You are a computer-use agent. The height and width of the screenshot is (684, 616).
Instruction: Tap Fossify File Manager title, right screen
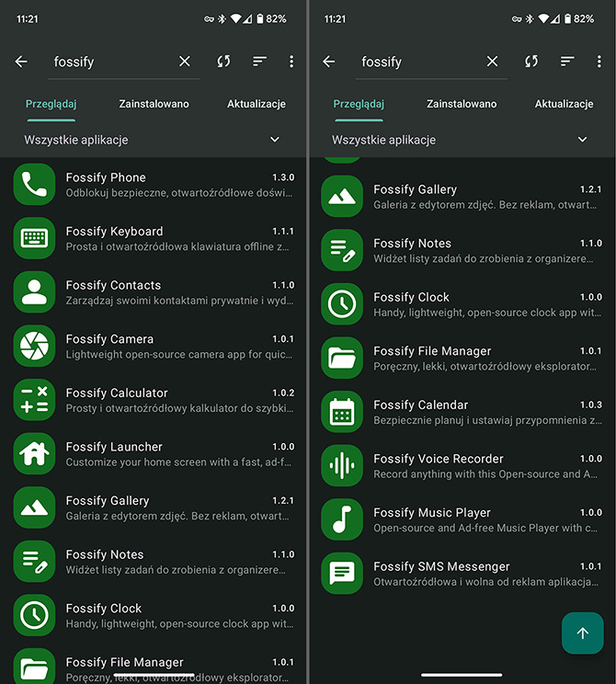[432, 351]
